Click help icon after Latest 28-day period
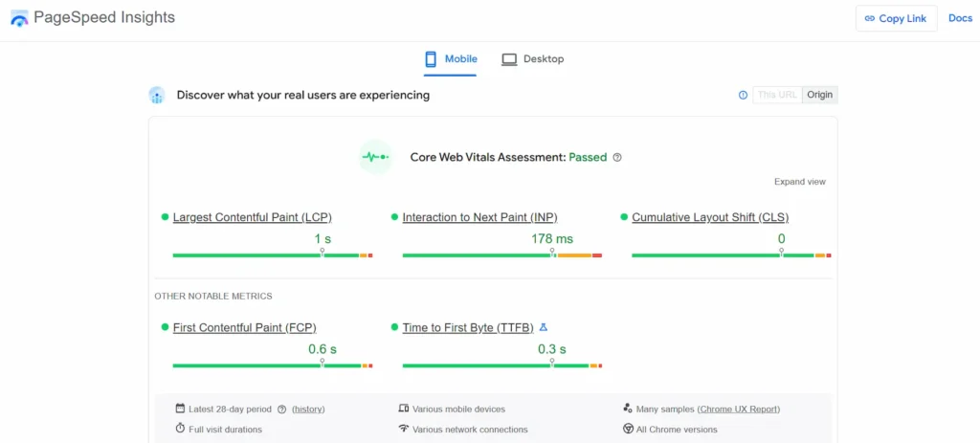 click(x=282, y=410)
